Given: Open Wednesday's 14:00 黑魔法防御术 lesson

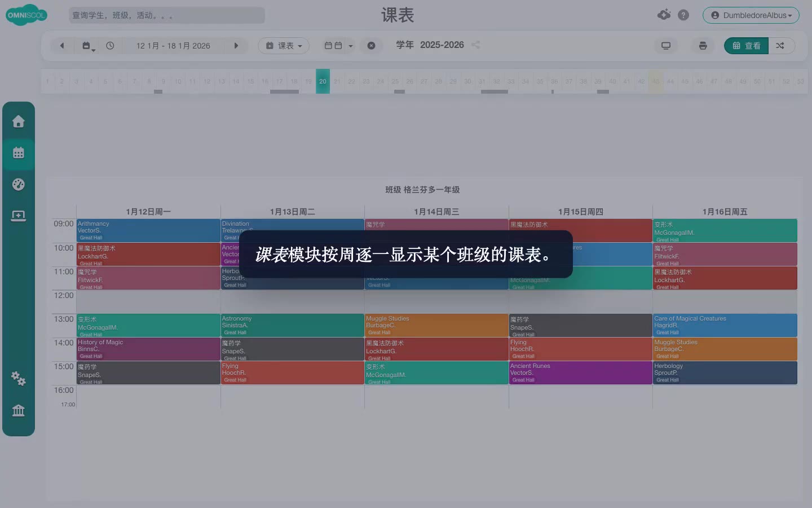Looking at the screenshot, I should click(x=436, y=349).
